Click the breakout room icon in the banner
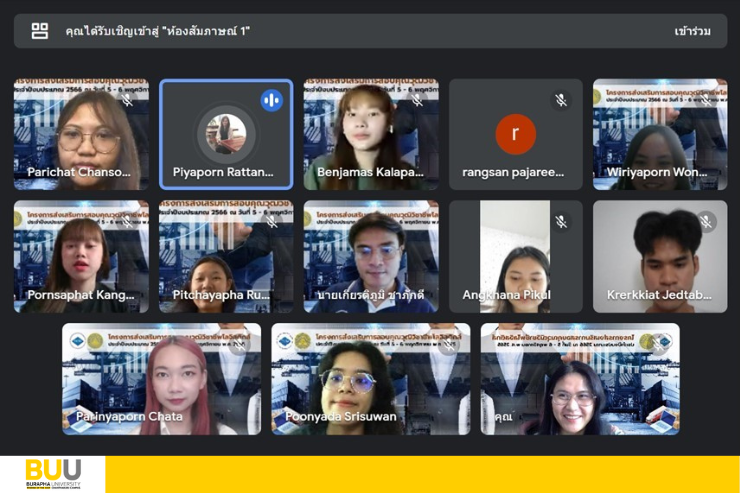Screen dimensions: 740x493 click(39, 31)
